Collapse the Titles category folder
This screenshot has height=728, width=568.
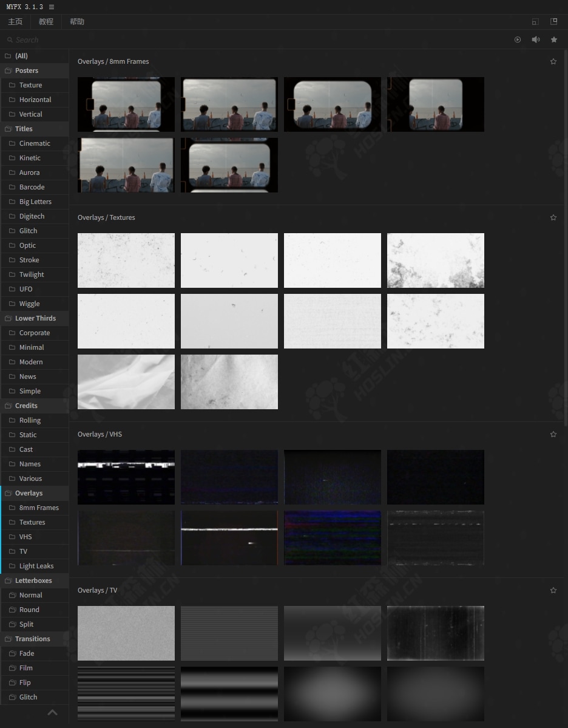pos(24,129)
